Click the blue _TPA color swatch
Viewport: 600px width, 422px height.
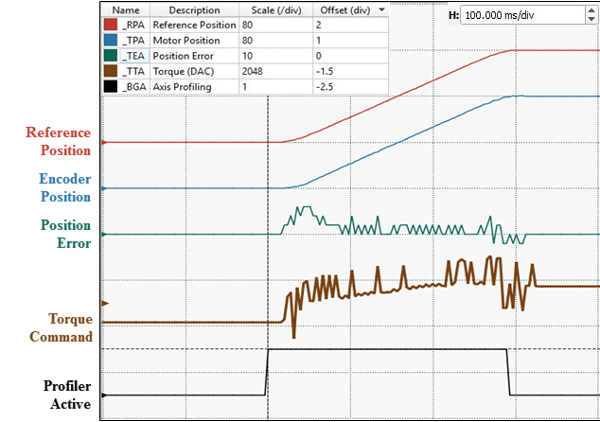pos(111,39)
